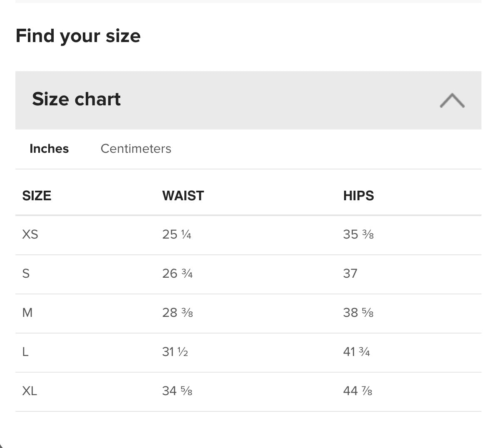The height and width of the screenshot is (448, 491).
Task: Select the XS size row label
Action: pyautogui.click(x=30, y=234)
